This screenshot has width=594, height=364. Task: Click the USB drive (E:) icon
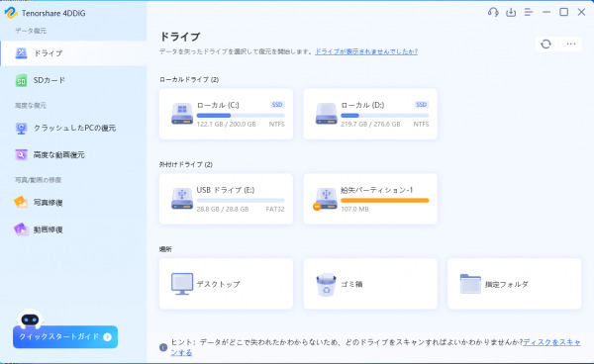(x=182, y=199)
